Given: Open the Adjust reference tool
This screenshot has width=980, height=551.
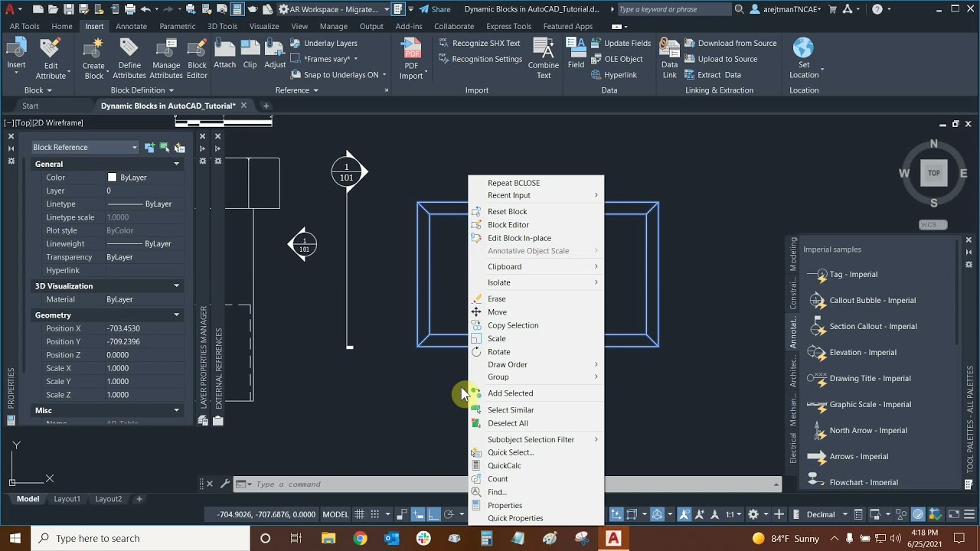Looking at the screenshot, I should [275, 54].
